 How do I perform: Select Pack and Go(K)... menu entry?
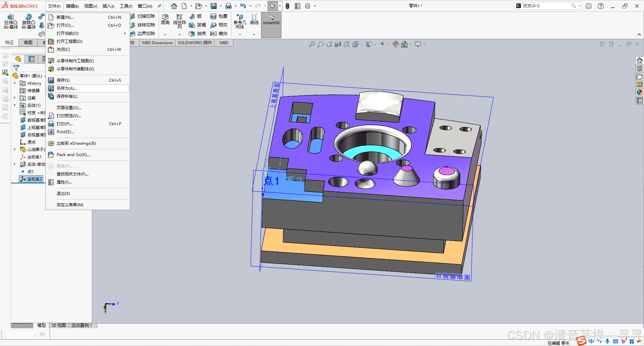(88, 155)
